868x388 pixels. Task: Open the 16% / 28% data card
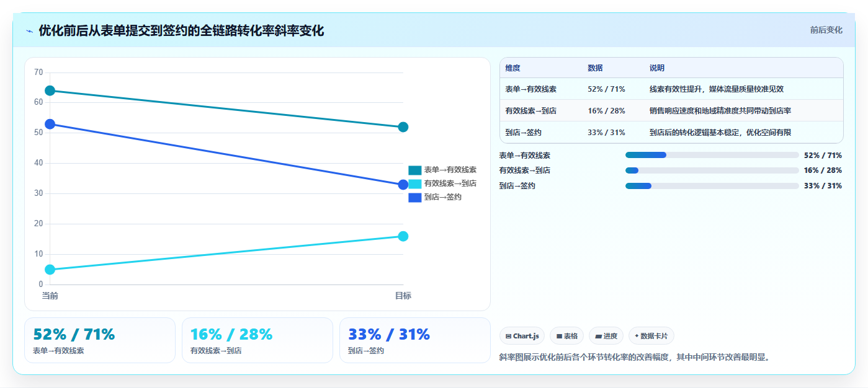click(257, 340)
